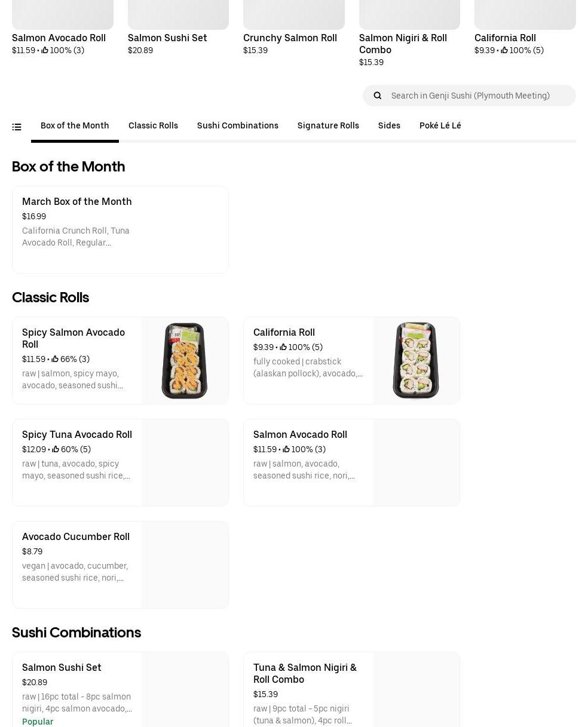View Spicy Salmon Avocado Roll photo
The width and height of the screenshot is (588, 727).
(x=184, y=360)
